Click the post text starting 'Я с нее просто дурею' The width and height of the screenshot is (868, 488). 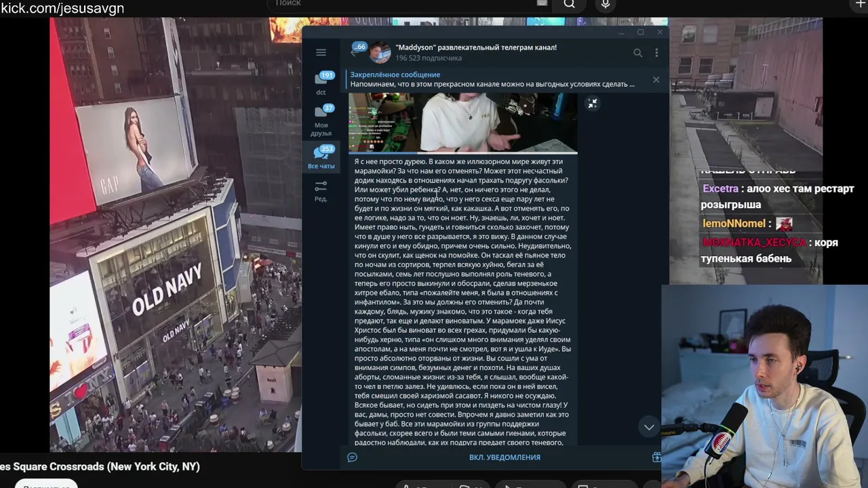click(x=463, y=302)
